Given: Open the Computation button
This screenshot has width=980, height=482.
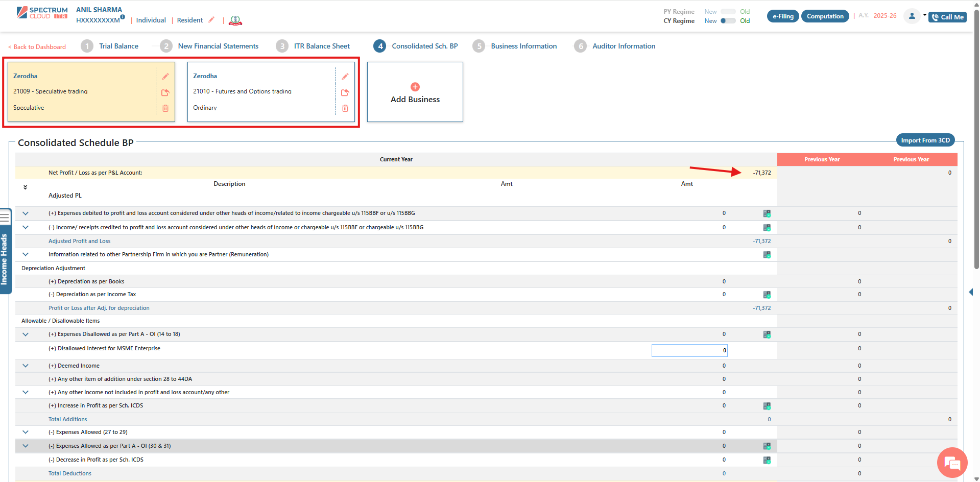Looking at the screenshot, I should point(825,16).
